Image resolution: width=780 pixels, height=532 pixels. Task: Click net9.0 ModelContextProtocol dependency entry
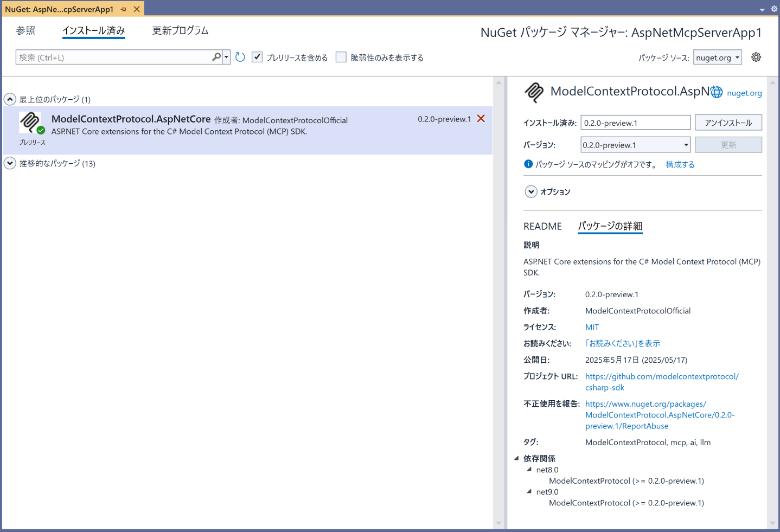pos(626,503)
